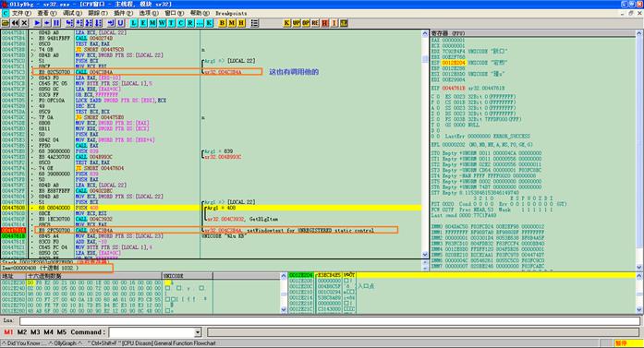The width and height of the screenshot is (644, 348).
Task: Expand the Command combo box arrow
Action: pyautogui.click(x=198, y=332)
